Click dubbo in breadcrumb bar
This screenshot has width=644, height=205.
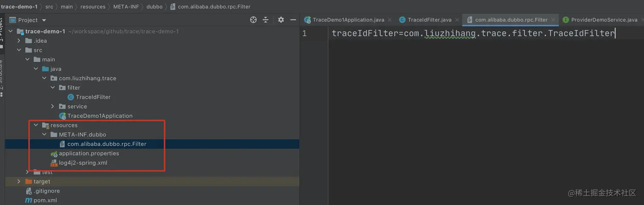pos(155,6)
